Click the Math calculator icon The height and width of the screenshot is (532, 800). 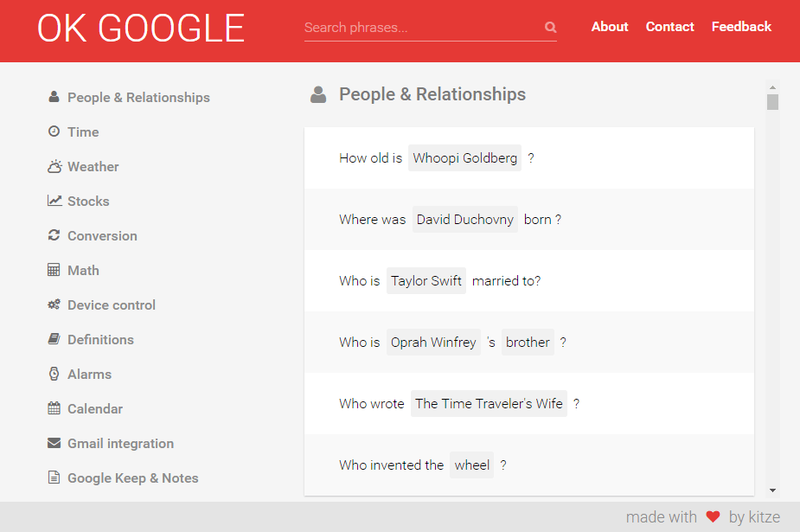pos(54,270)
